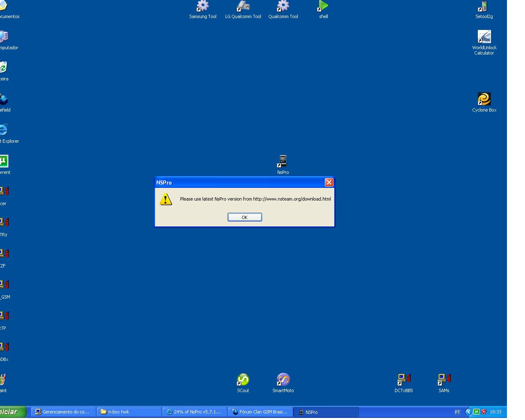The image size is (525, 420).
Task: Open the Cyclone Box desktop icon
Action: [x=484, y=102]
